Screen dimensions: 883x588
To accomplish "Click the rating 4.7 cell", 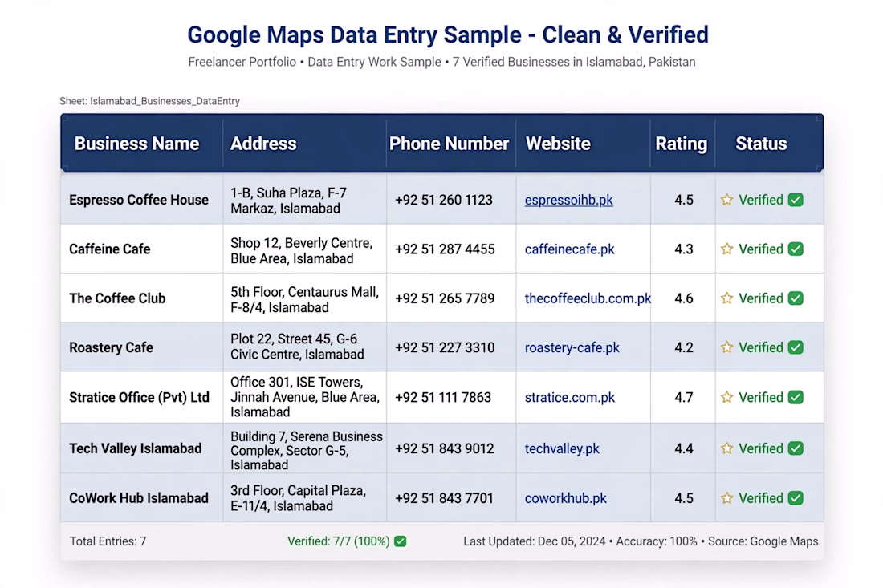I will pyautogui.click(x=684, y=397).
